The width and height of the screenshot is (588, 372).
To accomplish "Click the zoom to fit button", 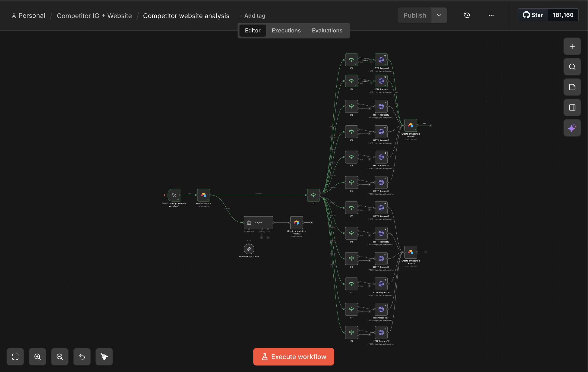I will (15, 357).
